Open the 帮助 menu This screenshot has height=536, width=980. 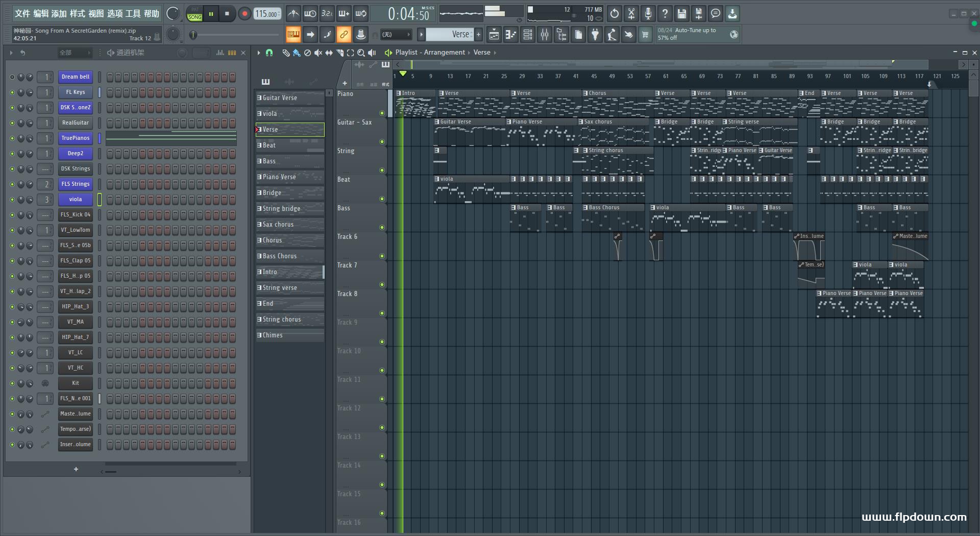152,14
